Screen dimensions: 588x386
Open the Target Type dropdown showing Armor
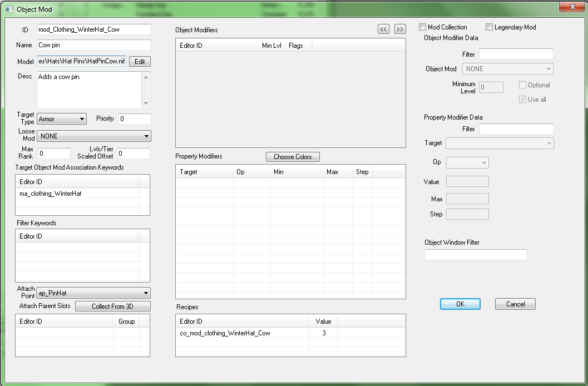point(62,119)
